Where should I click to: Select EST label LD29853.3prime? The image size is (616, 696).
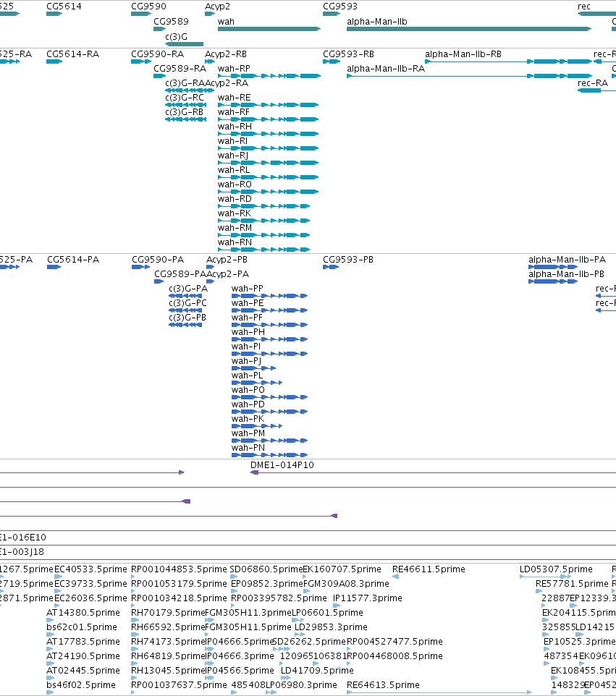[x=331, y=627]
